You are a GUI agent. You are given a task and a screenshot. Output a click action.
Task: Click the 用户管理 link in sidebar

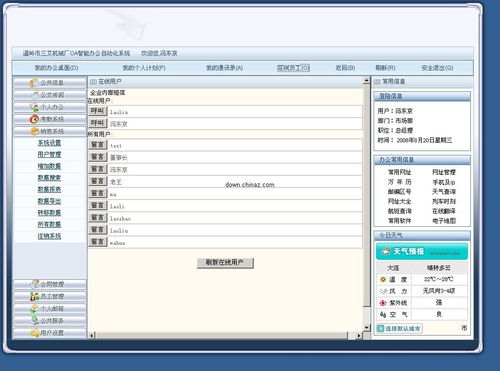tap(49, 154)
